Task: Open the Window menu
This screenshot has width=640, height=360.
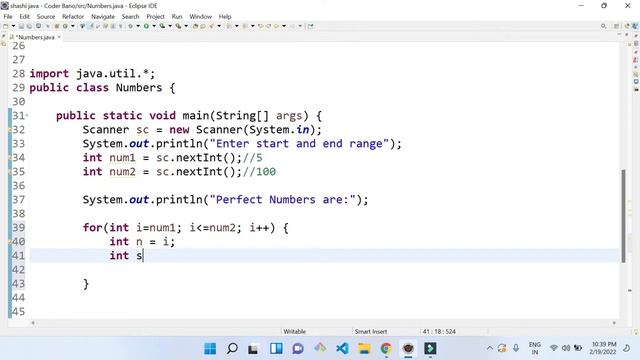Action: (200, 16)
